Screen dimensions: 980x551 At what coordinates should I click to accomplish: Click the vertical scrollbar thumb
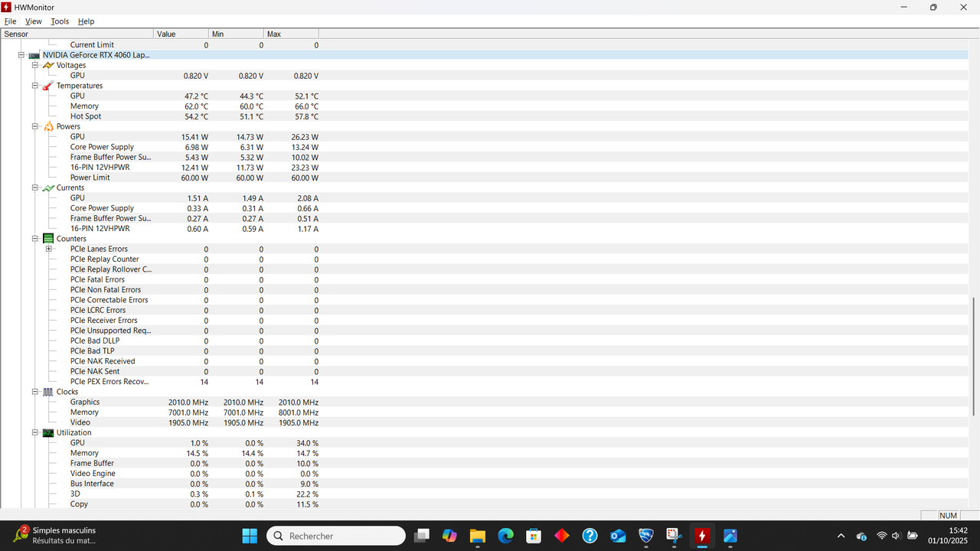pos(974,357)
